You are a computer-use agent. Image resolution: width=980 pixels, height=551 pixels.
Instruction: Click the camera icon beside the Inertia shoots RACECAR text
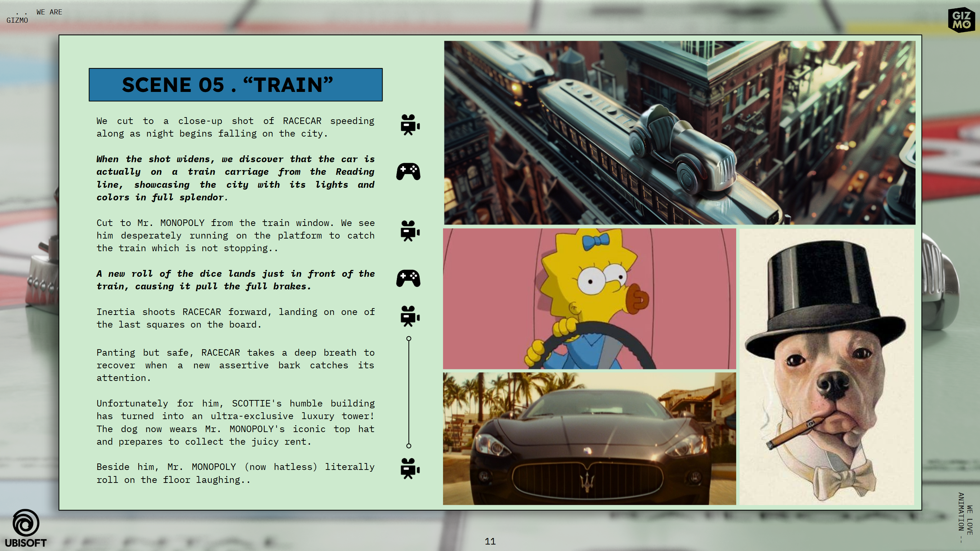(410, 316)
